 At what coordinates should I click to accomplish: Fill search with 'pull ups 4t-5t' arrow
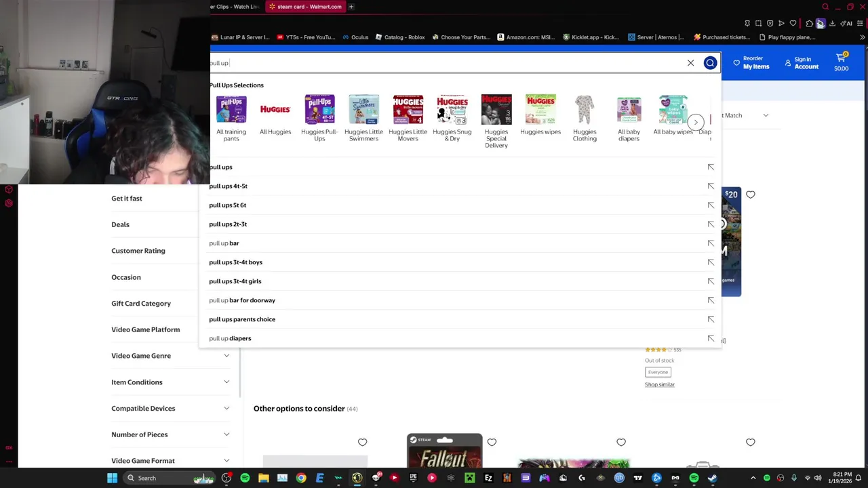click(711, 186)
